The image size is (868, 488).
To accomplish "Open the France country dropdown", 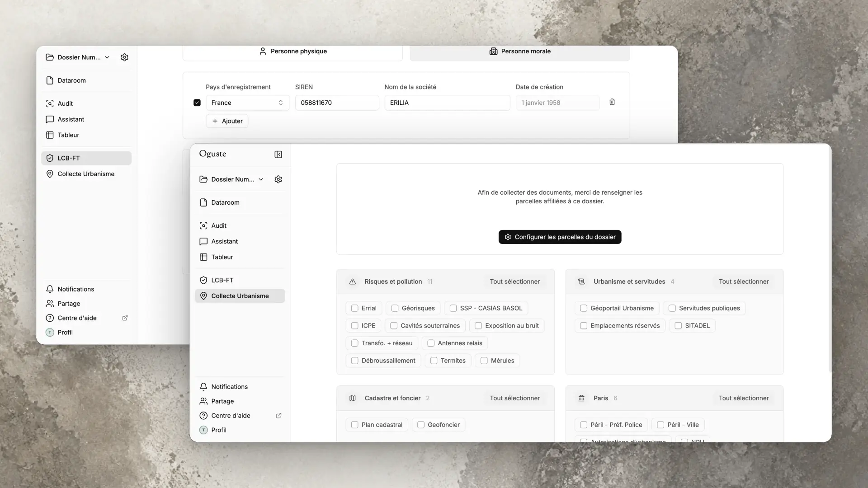I will click(247, 103).
